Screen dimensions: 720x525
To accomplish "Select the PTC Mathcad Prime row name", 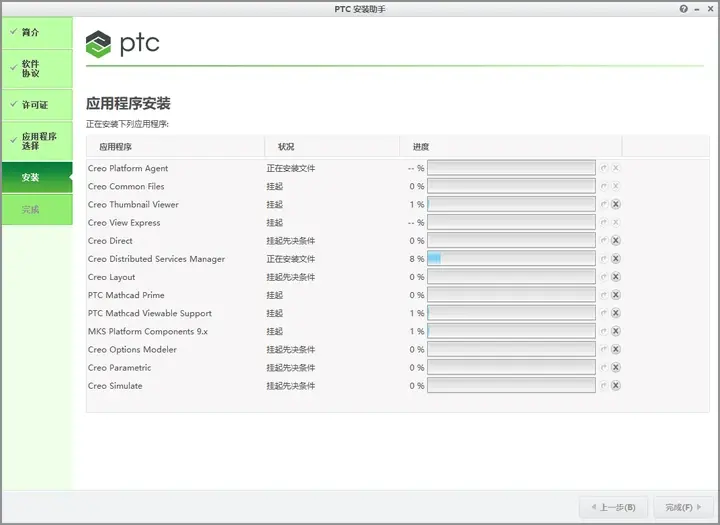I will click(x=126, y=295).
